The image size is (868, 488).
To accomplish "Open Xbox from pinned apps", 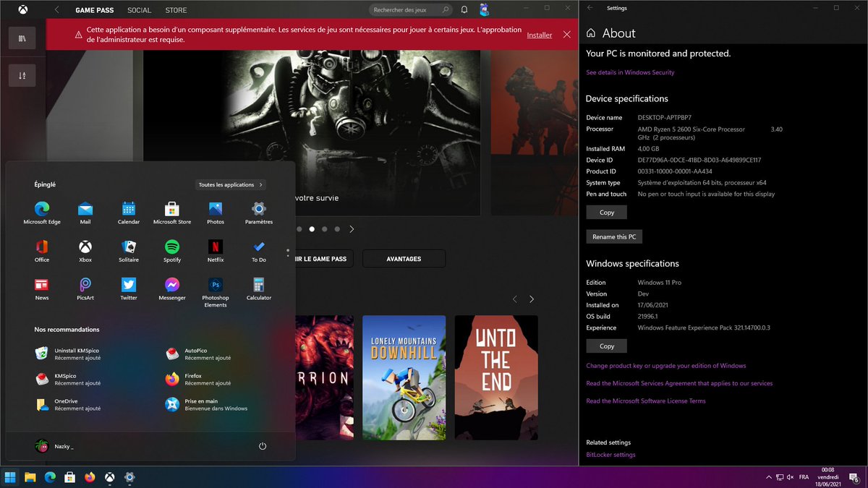I will click(x=85, y=251).
